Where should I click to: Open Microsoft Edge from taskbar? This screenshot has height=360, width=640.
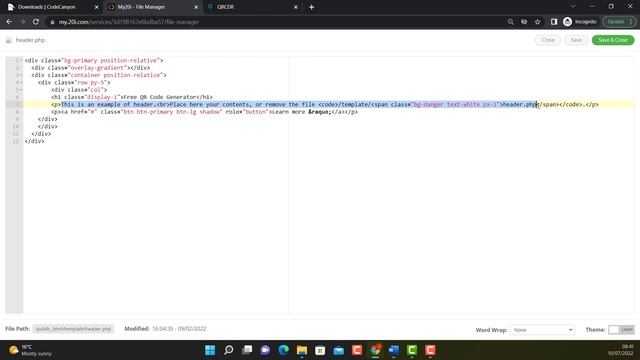coord(284,350)
